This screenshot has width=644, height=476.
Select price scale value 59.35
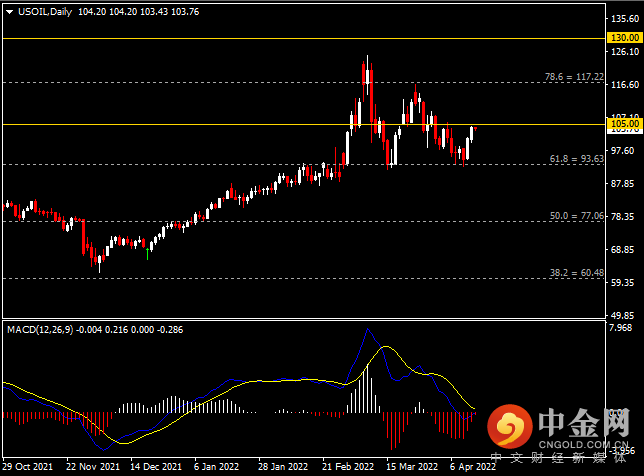pos(625,283)
